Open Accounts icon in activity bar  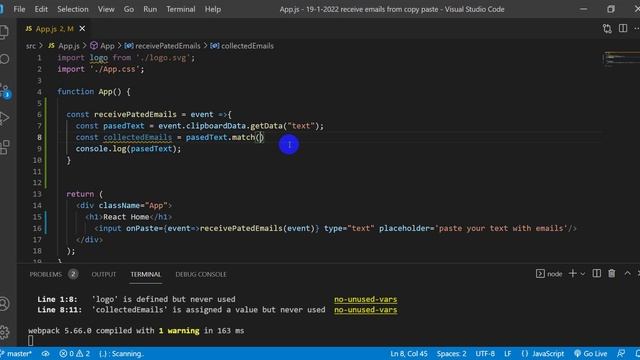click(4, 304)
